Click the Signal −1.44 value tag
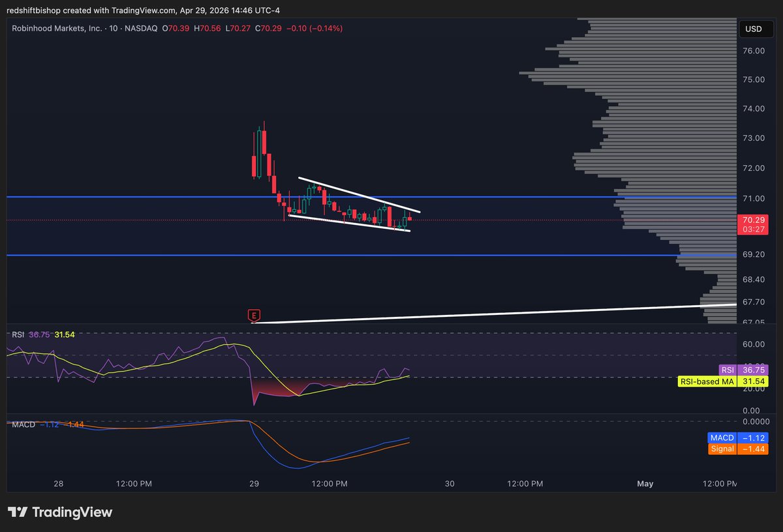 [x=738, y=449]
